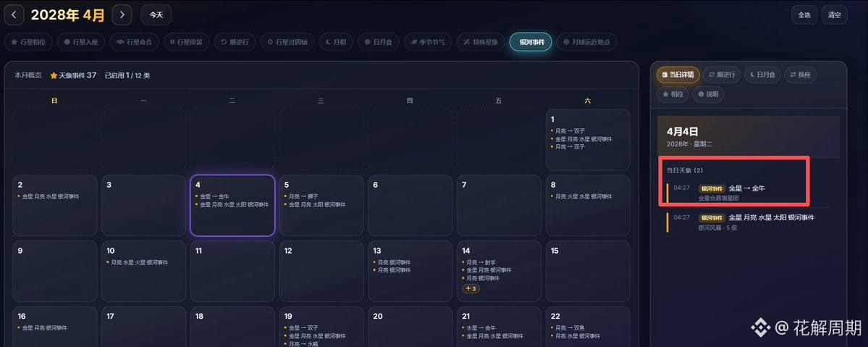This screenshot has height=347, width=868.
Task: Click 金星 → 双子 event on day 19
Action: (x=301, y=327)
